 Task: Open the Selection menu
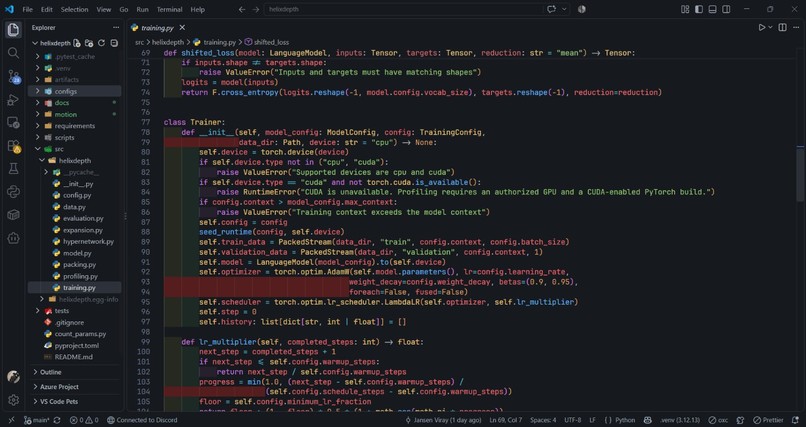75,9
